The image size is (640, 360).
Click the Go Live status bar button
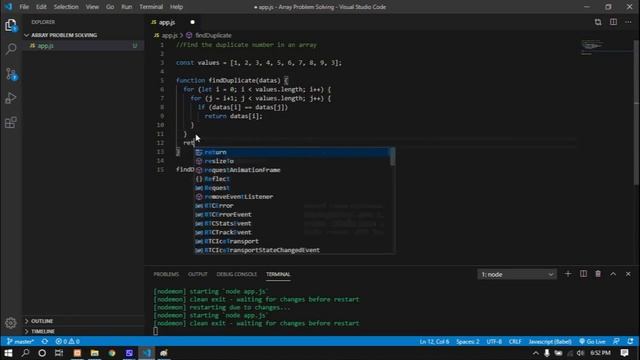pos(592,341)
